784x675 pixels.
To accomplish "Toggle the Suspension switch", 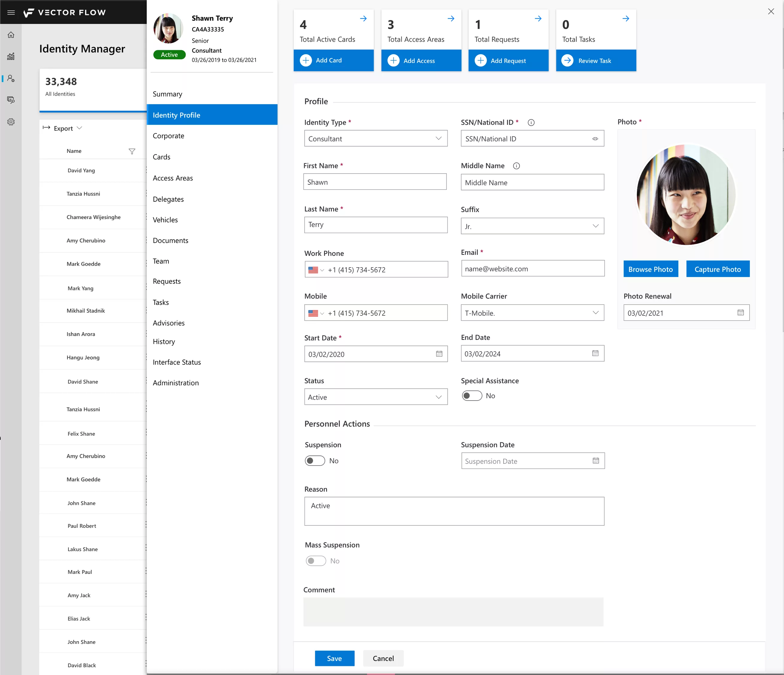I will point(315,460).
